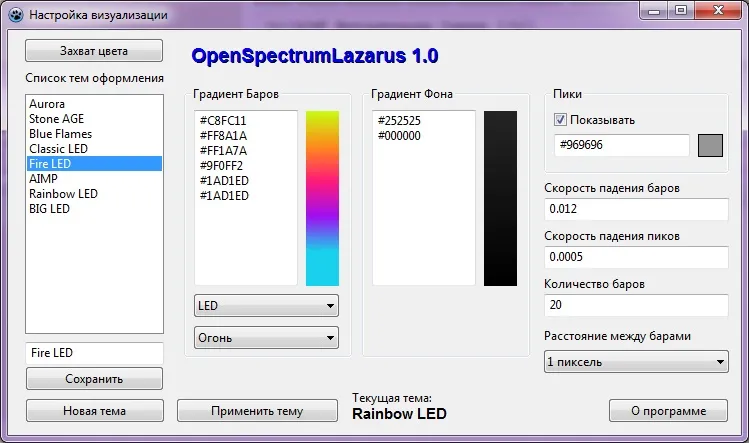Viewport: 749px width, 443px height.
Task: Click the paw icon in title bar
Action: point(16,14)
